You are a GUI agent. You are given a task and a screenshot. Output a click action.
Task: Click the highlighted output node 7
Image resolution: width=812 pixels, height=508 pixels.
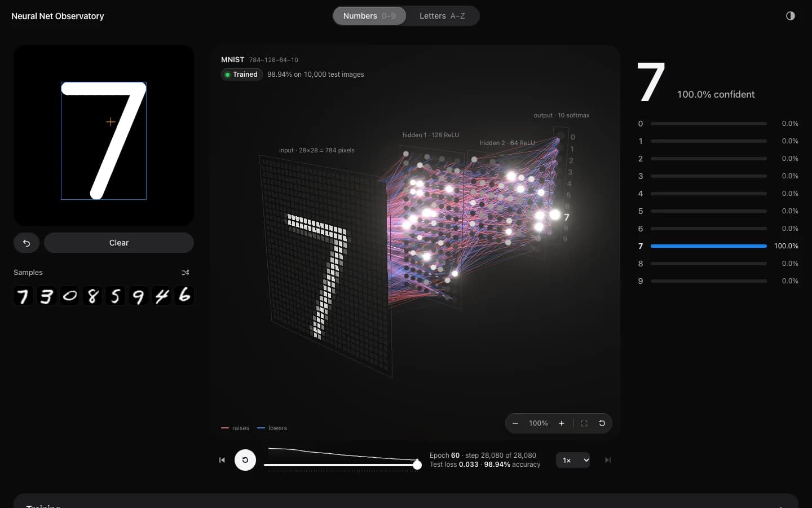(x=555, y=215)
